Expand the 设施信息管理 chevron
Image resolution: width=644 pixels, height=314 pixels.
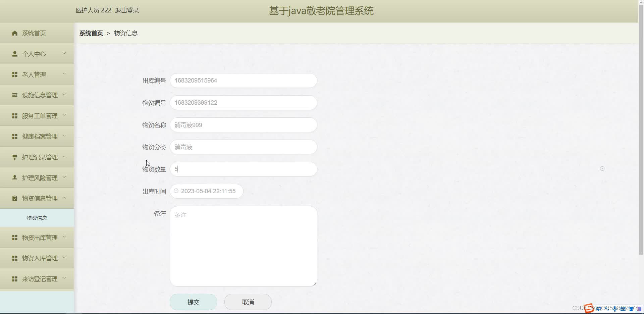[64, 95]
